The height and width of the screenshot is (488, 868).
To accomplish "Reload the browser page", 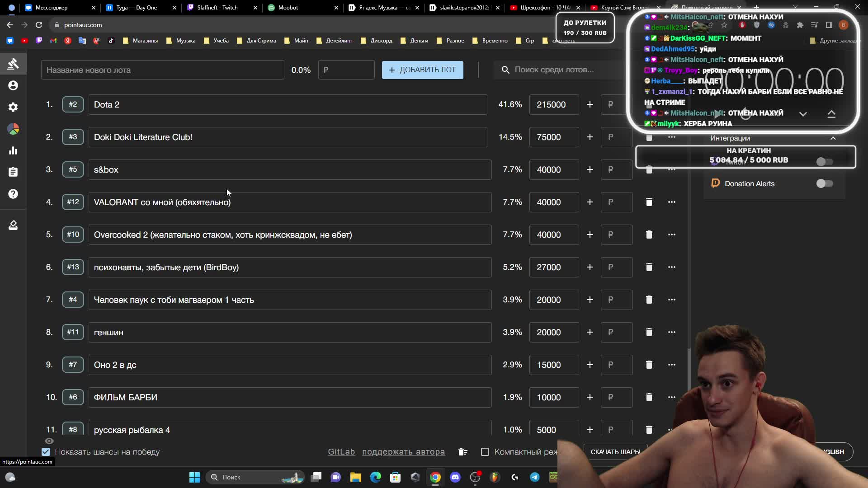I will tap(39, 25).
